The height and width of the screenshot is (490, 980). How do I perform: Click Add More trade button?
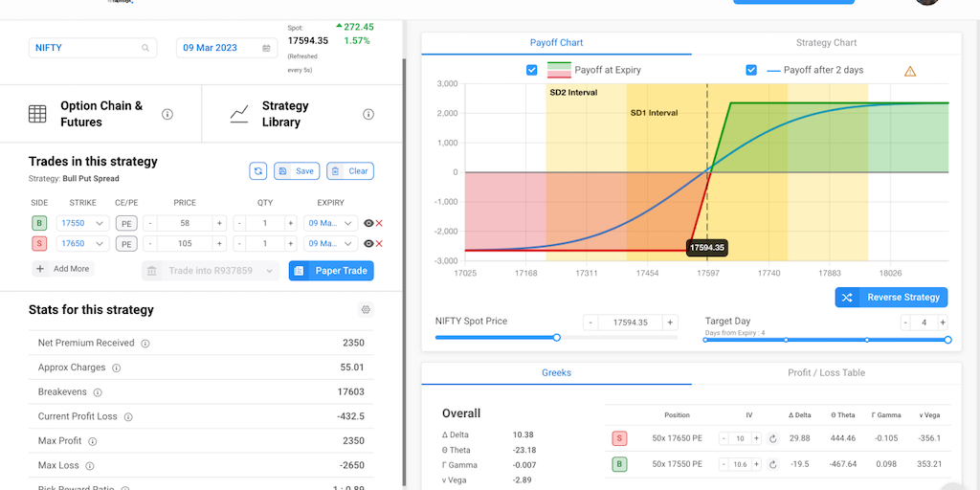(x=63, y=269)
